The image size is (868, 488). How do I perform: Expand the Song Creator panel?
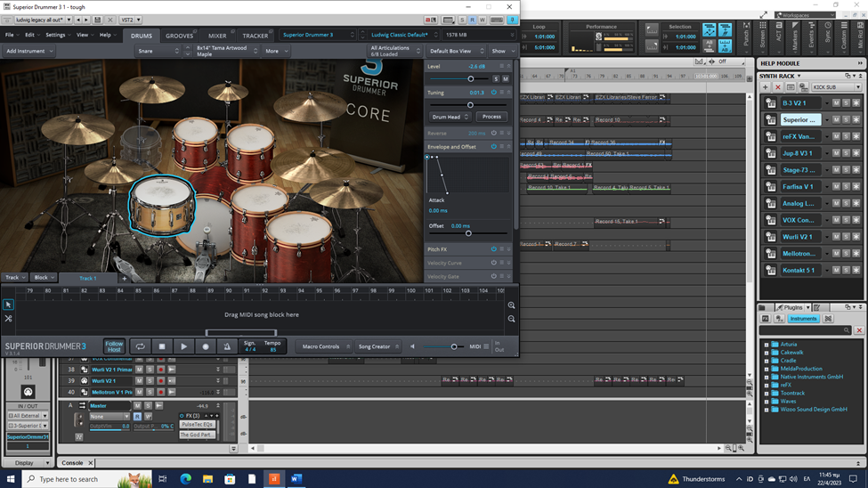click(378, 346)
